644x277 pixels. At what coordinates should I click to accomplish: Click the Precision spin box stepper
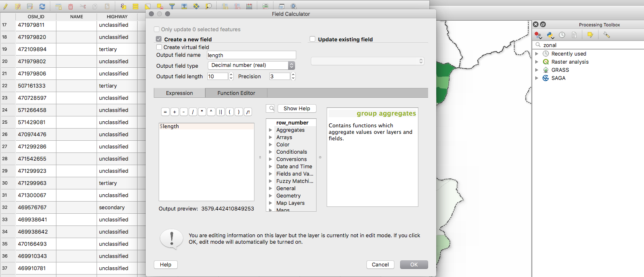(x=293, y=76)
